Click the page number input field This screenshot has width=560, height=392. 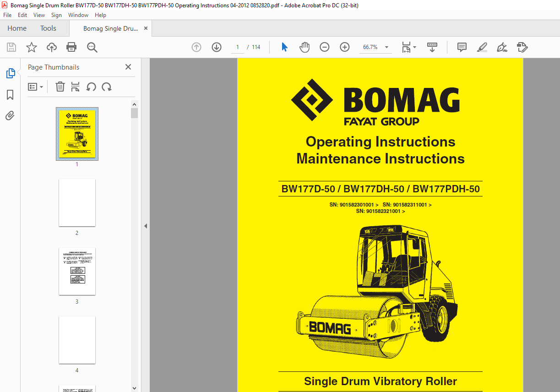pos(238,47)
